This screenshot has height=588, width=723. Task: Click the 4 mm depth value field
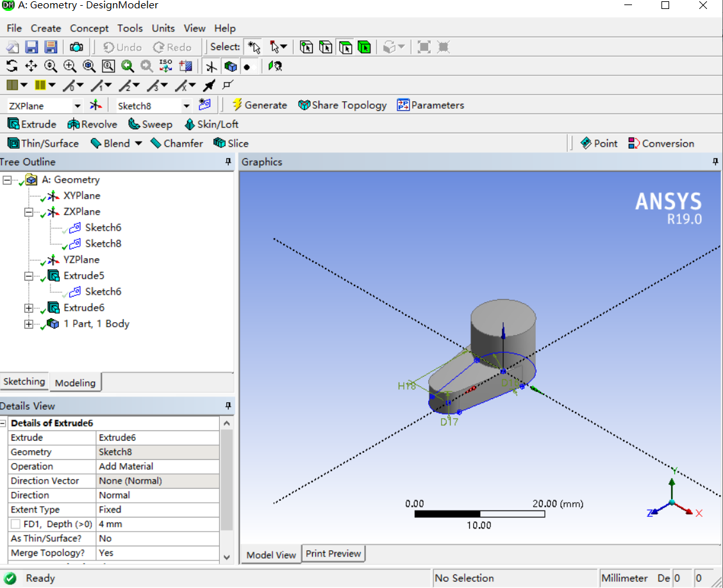[x=157, y=524]
